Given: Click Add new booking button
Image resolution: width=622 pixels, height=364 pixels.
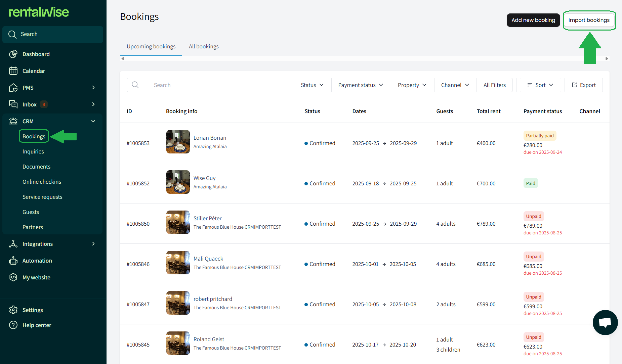Looking at the screenshot, I should (x=533, y=20).
